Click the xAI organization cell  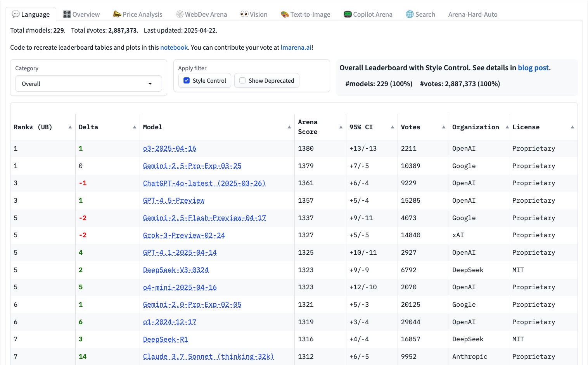pyautogui.click(x=458, y=235)
